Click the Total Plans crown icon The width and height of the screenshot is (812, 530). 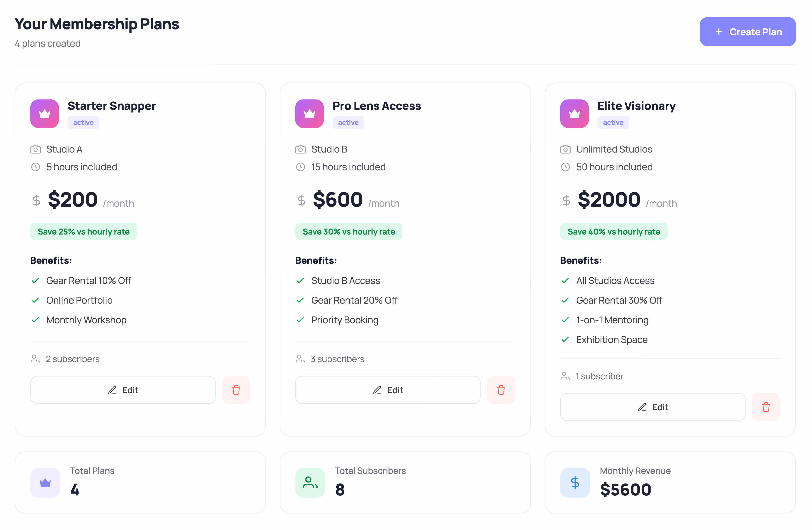[x=45, y=482]
